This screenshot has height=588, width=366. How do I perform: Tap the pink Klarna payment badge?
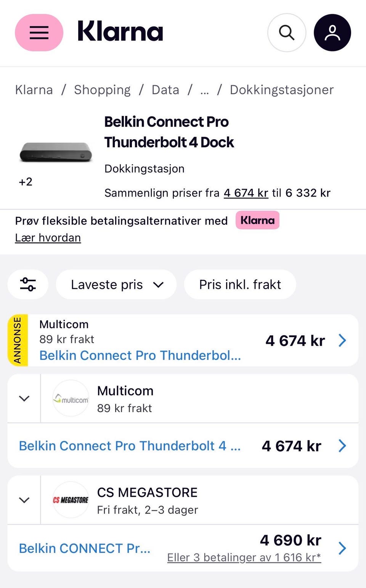click(257, 220)
